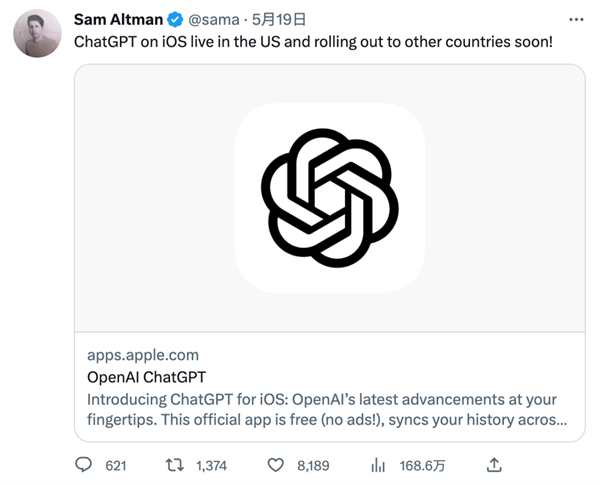Open the three-dot more options menu
Image resolution: width=600 pixels, height=485 pixels.
[x=575, y=19]
